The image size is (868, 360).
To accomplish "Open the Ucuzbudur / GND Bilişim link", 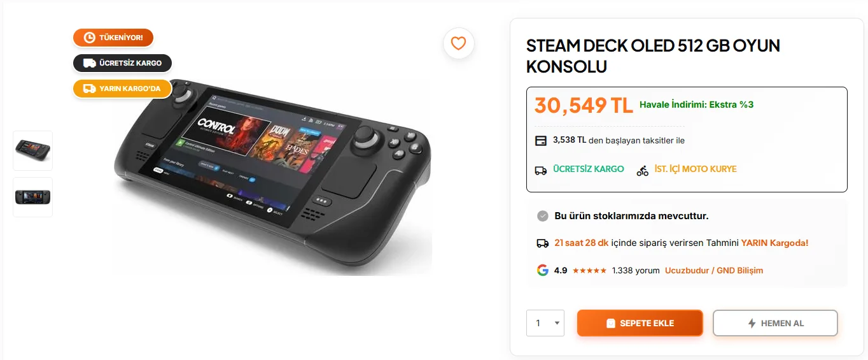I will tap(713, 270).
